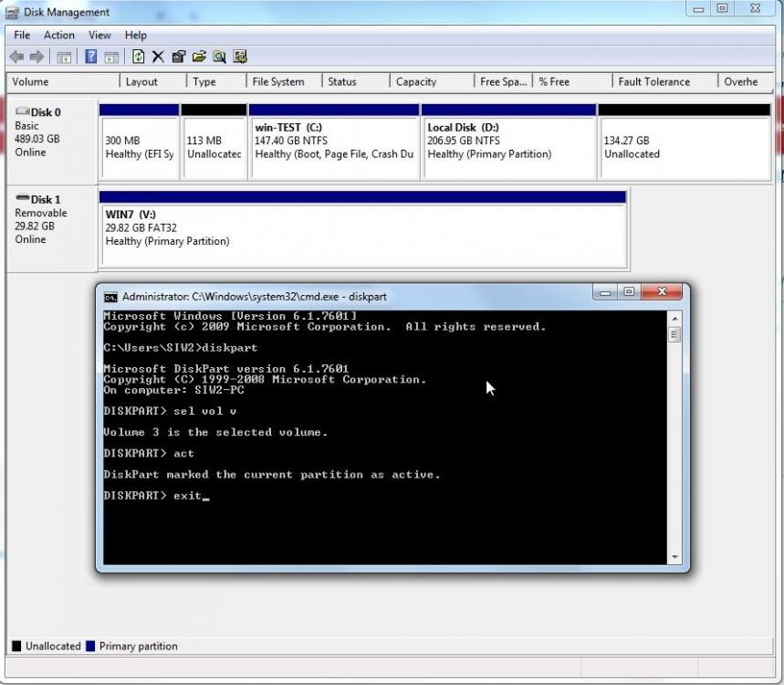Click the Help question mark toolbar icon

pos(91,57)
